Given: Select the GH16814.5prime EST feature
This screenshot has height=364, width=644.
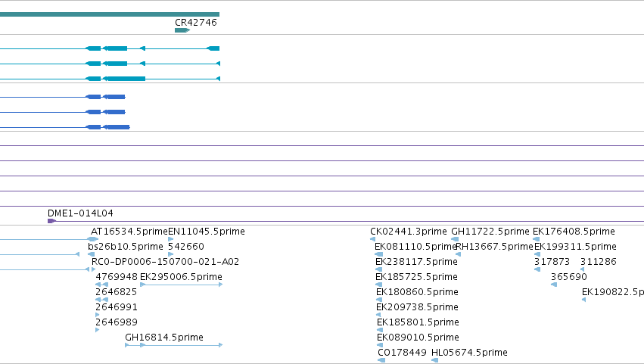Looking at the screenshot, I should pos(174,345).
